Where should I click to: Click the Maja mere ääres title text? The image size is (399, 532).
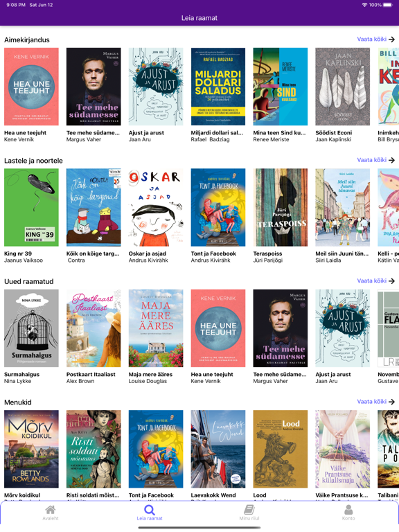[x=150, y=374]
